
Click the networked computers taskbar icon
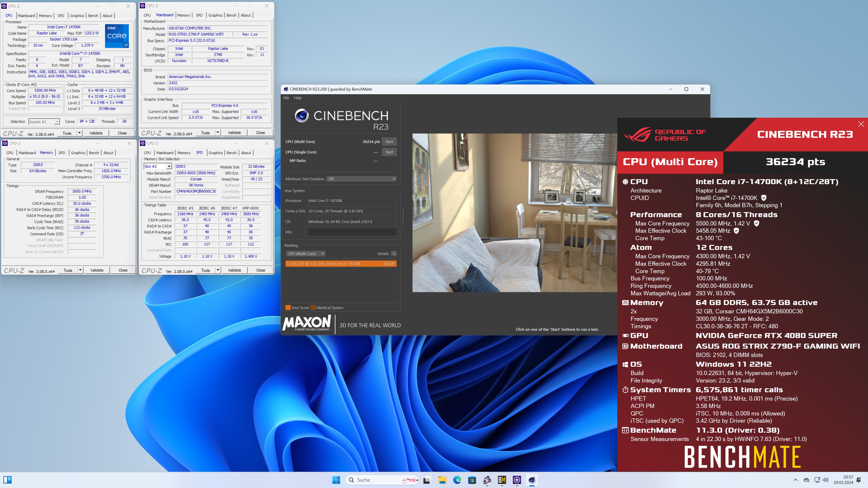[x=487, y=480]
